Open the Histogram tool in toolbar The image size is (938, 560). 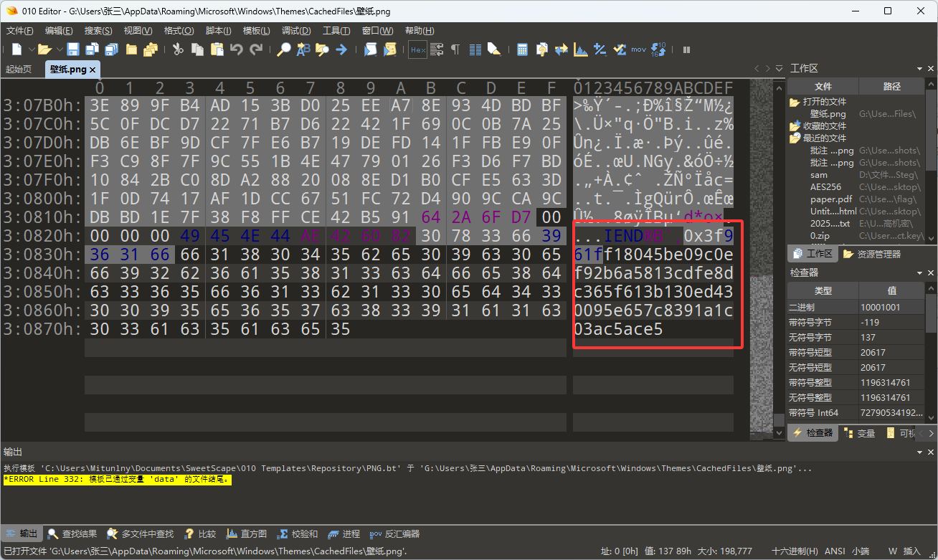point(581,49)
